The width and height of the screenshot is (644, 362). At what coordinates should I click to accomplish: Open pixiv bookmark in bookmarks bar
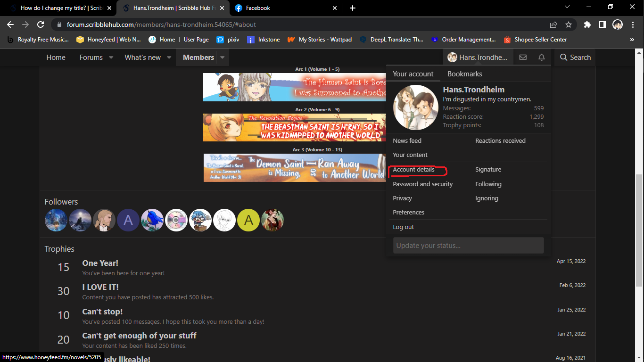pos(227,40)
